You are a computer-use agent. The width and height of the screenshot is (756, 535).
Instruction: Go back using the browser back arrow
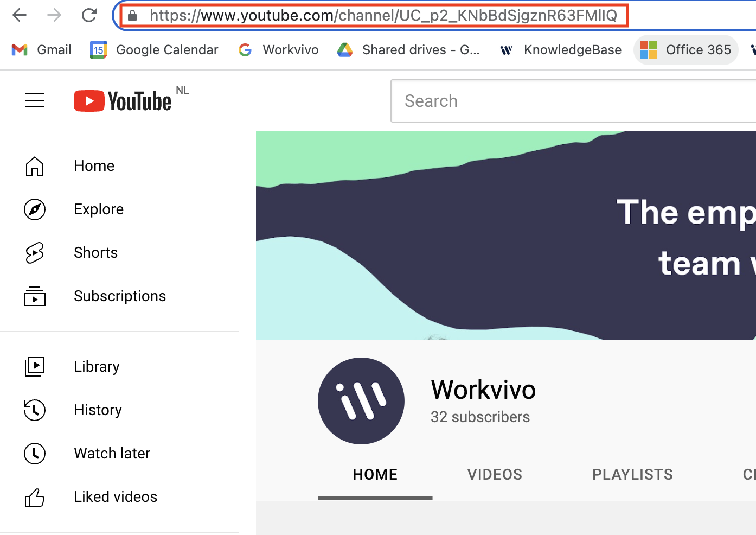[x=20, y=15]
